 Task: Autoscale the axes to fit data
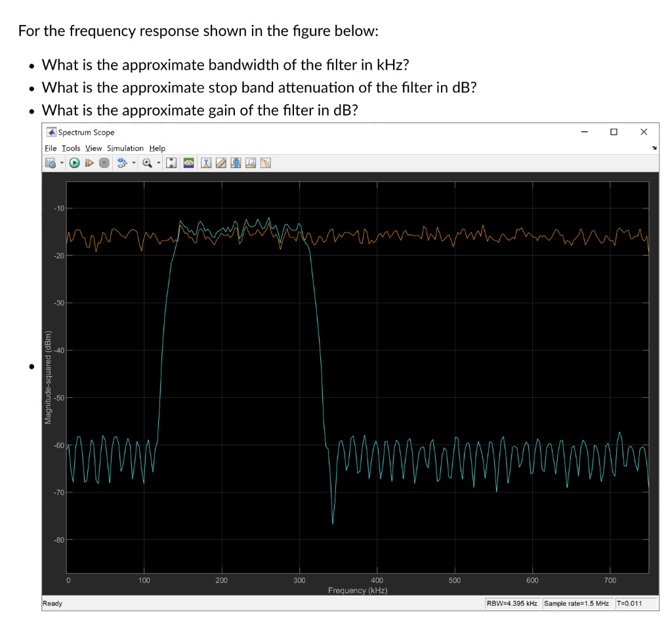pyautogui.click(x=171, y=163)
